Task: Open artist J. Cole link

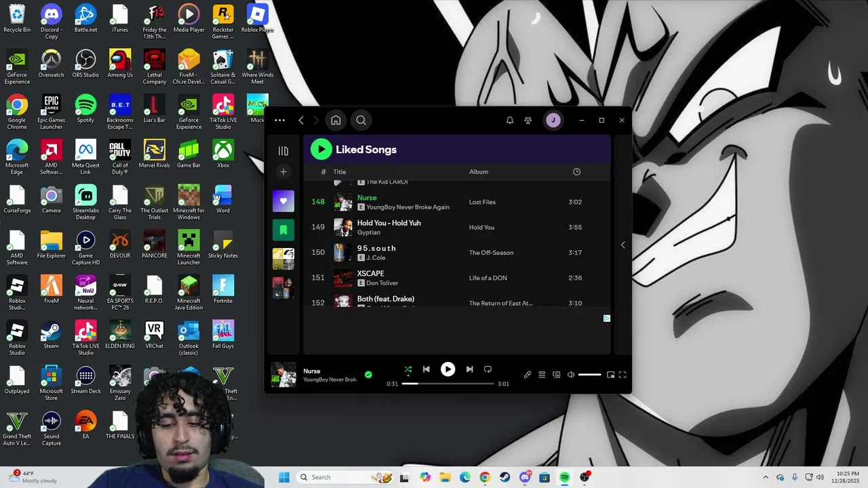Action: click(x=375, y=258)
